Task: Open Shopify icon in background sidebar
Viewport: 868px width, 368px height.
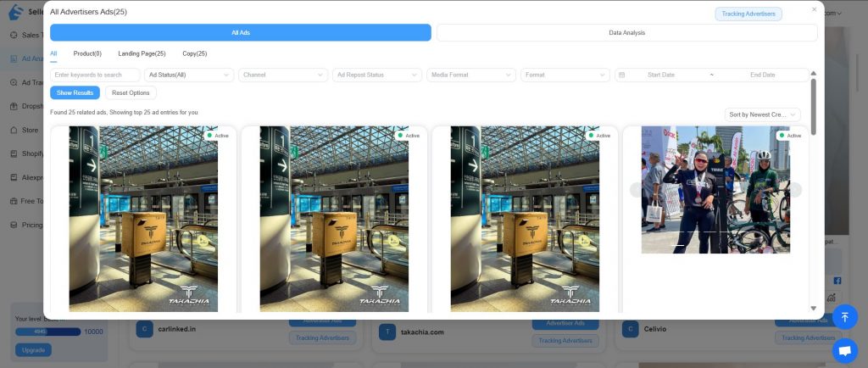Action: point(14,153)
